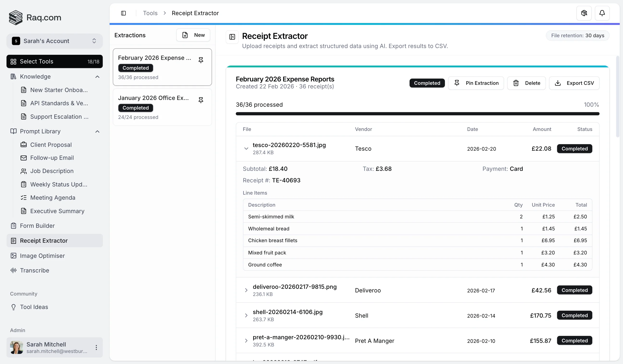Viewport: 623px width, 364px height.
Task: Expand the deliveroo receipt row
Action: tap(246, 290)
